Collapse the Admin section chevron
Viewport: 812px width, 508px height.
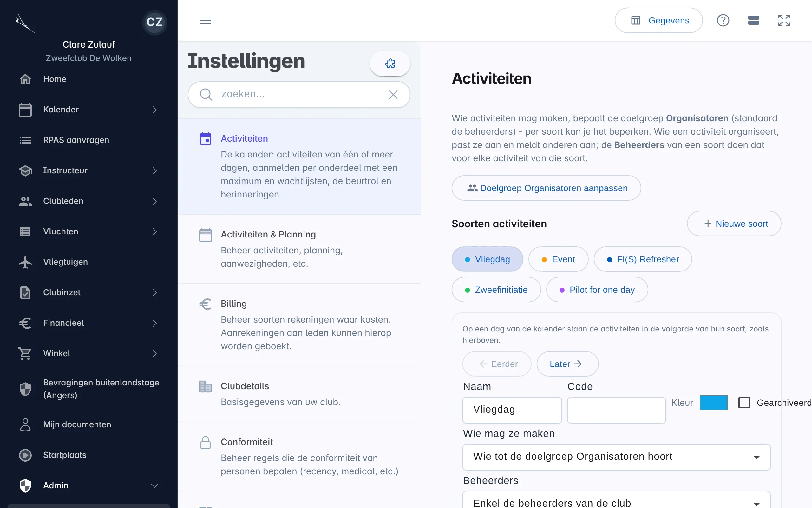(x=154, y=485)
